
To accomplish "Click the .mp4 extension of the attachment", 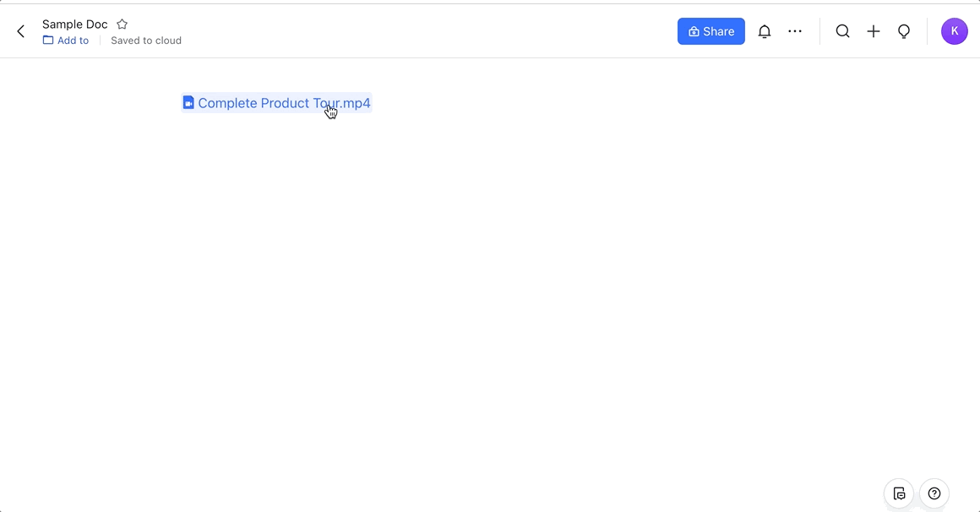I will (x=357, y=103).
